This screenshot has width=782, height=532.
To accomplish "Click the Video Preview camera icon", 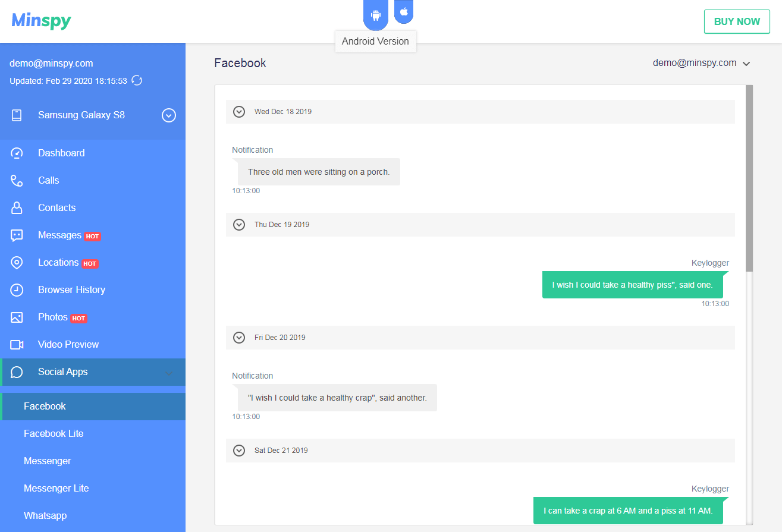I will pyautogui.click(x=17, y=345).
